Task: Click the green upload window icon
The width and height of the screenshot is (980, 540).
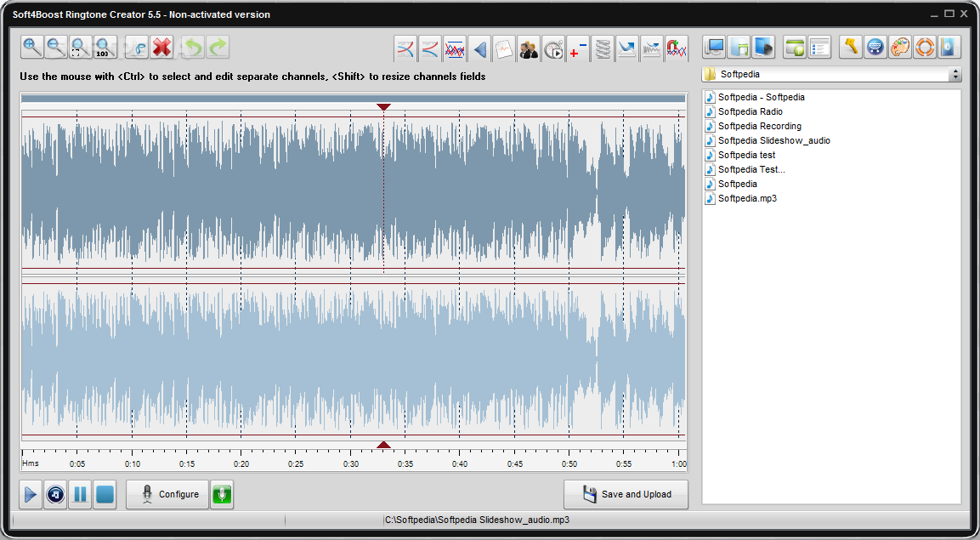Action: coord(795,48)
